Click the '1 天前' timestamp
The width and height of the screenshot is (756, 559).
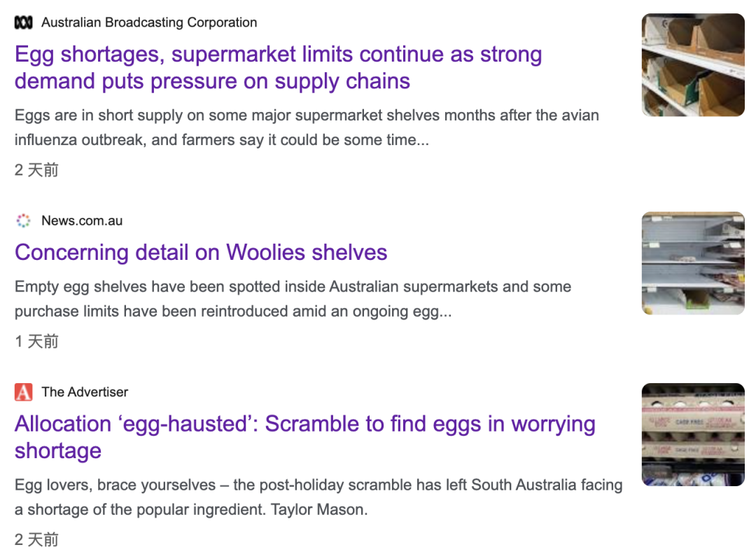(36, 341)
